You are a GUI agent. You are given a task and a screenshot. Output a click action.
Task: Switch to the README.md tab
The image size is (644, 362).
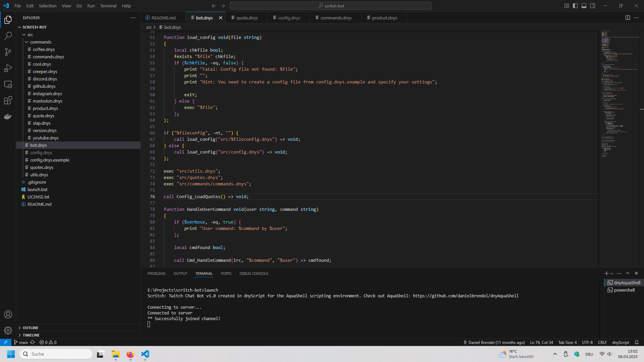(163, 18)
